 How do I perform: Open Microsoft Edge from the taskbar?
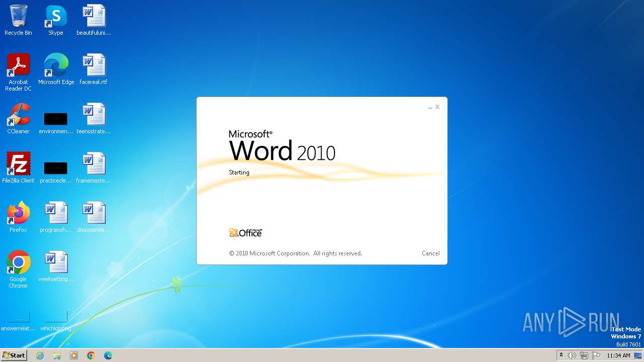point(108,355)
